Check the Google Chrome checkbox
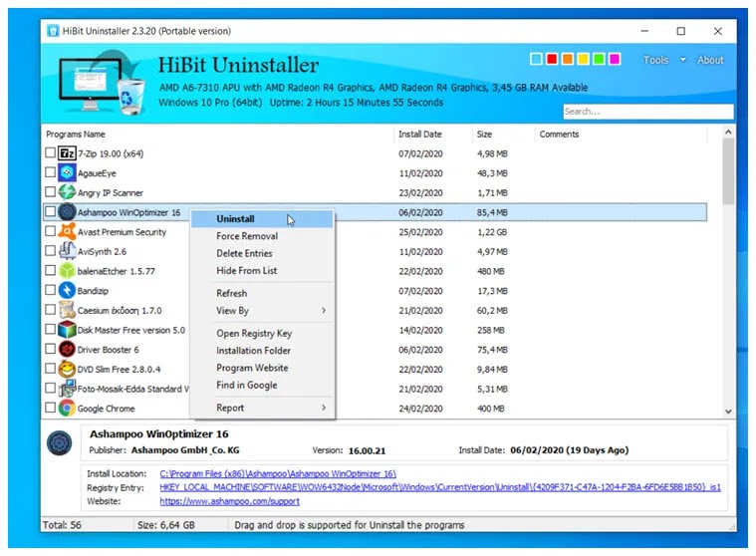 (50, 408)
